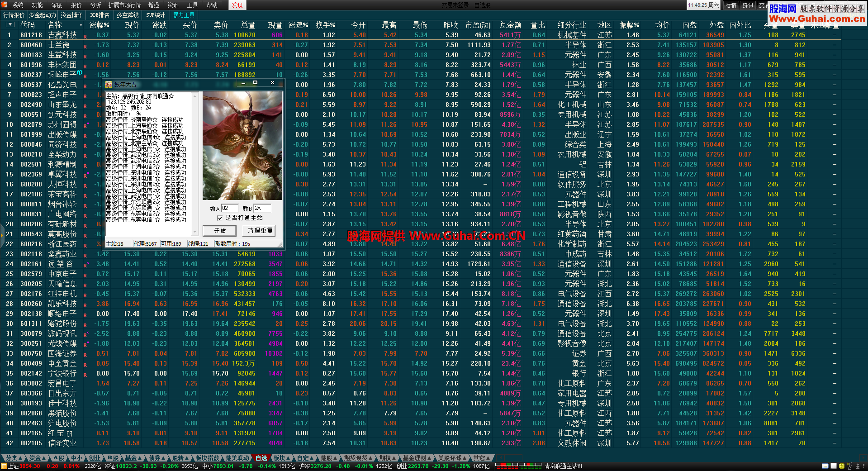Click in the 数B input field
868x471 pixels.
pos(262,208)
